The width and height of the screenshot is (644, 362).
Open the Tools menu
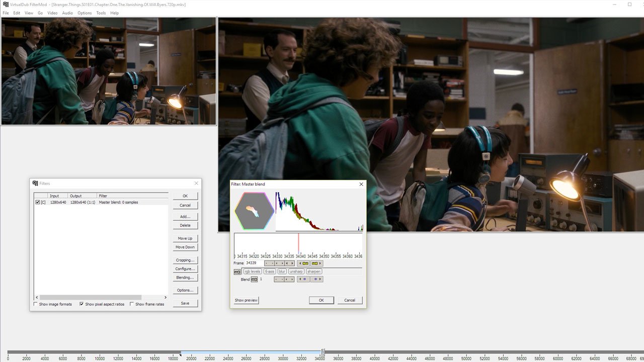[101, 13]
